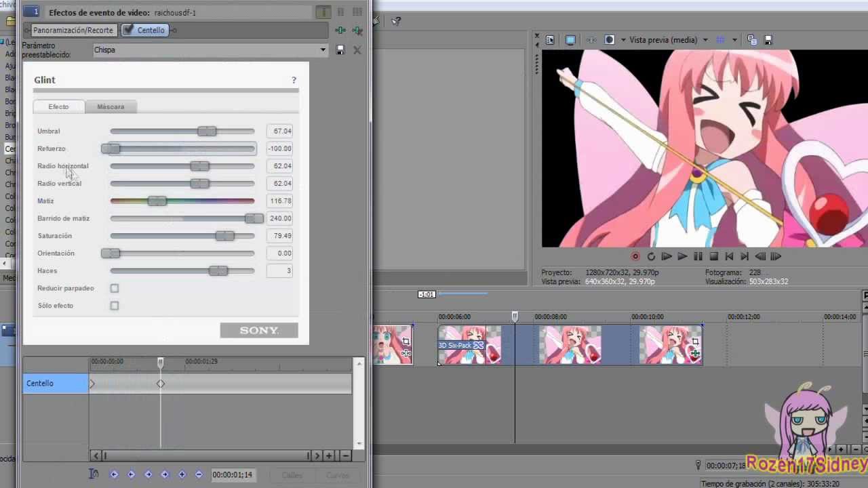
Task: Go to start of project
Action: [729, 256]
